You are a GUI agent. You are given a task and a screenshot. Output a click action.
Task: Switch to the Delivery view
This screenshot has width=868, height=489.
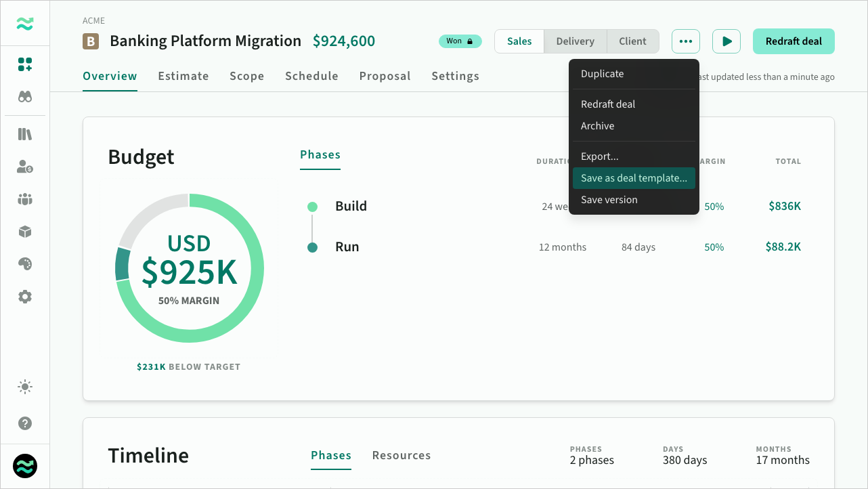pos(576,41)
